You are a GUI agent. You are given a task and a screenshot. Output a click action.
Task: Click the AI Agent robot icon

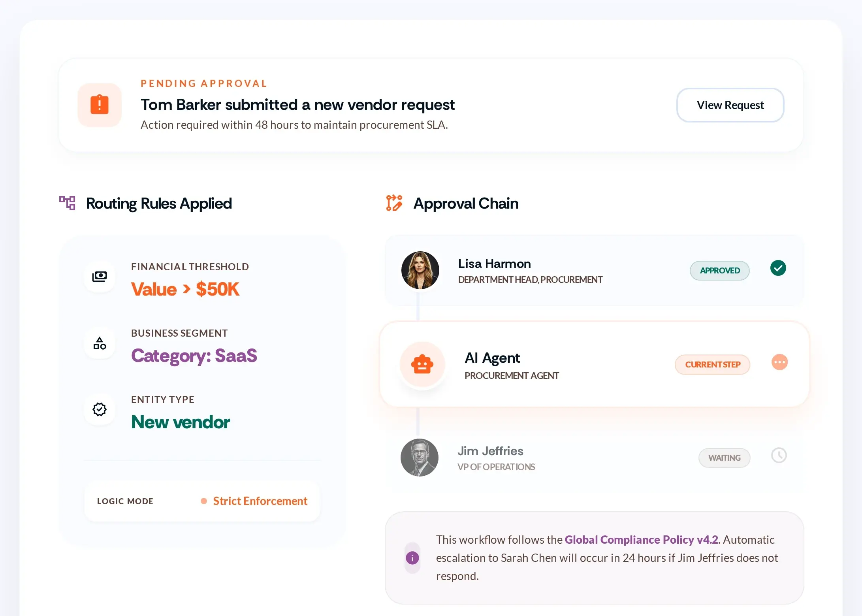[422, 364]
